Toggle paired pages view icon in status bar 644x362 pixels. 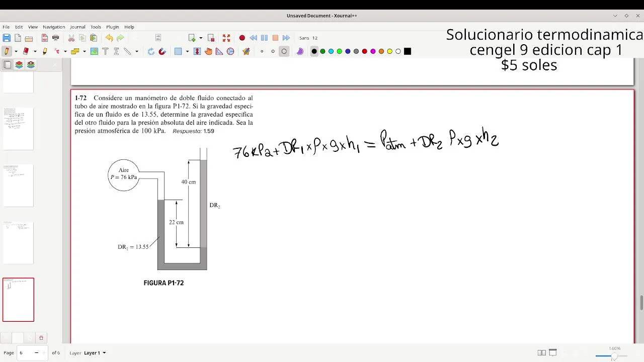click(x=541, y=353)
